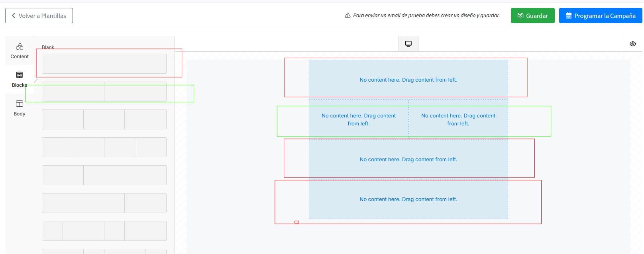
Task: Switch to desktop preview mode
Action: click(408, 44)
